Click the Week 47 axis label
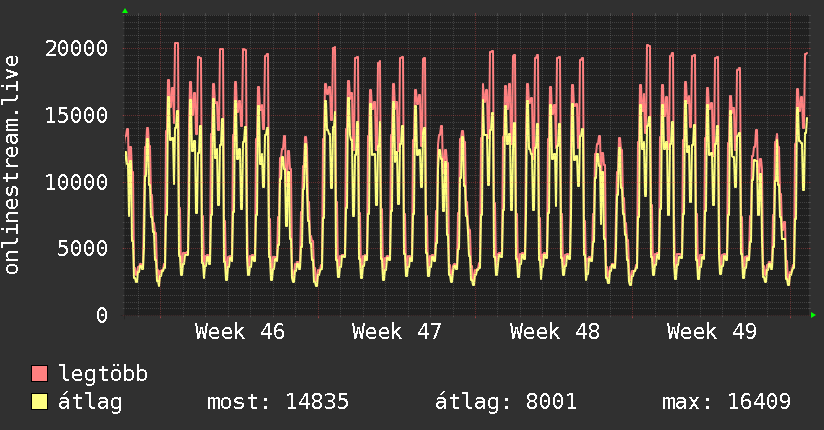This screenshot has width=824, height=430. click(x=397, y=331)
